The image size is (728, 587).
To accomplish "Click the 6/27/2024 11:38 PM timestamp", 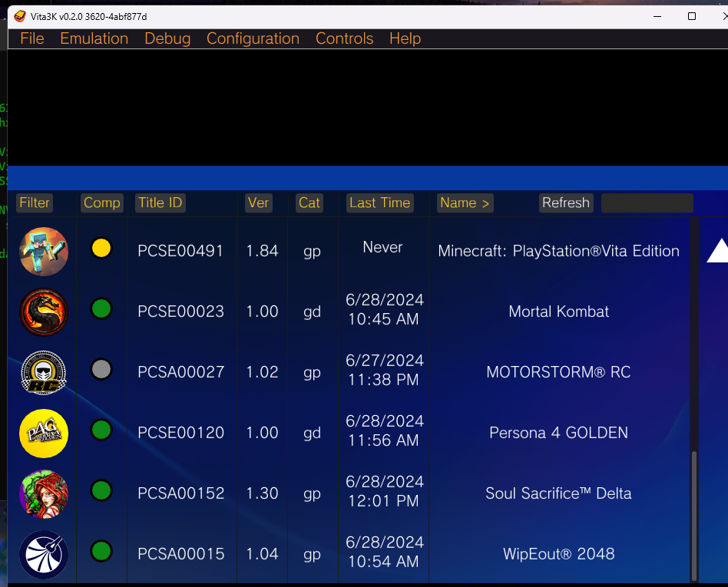I will coord(385,371).
